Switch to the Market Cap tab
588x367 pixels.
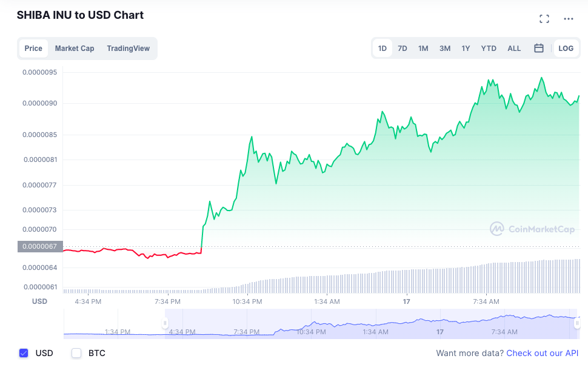75,49
